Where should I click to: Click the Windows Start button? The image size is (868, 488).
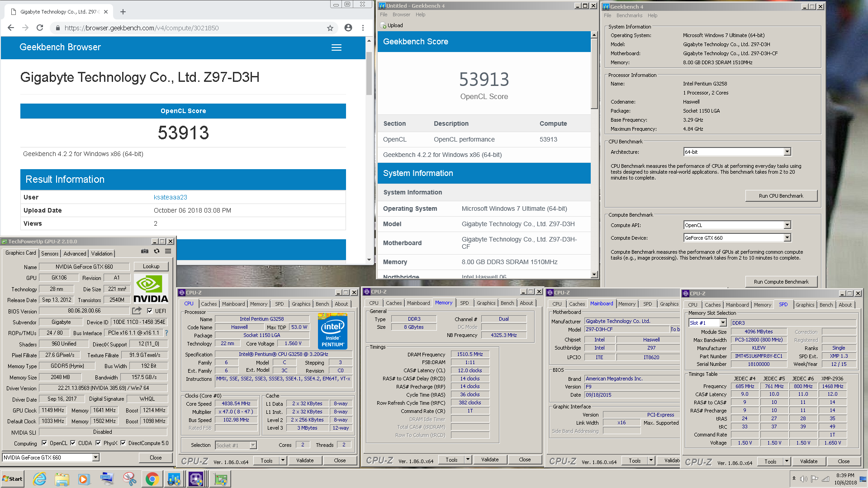[x=13, y=479]
